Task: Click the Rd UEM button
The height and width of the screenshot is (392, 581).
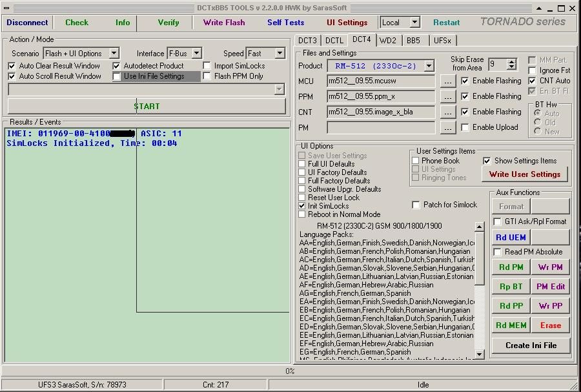Action: click(511, 238)
